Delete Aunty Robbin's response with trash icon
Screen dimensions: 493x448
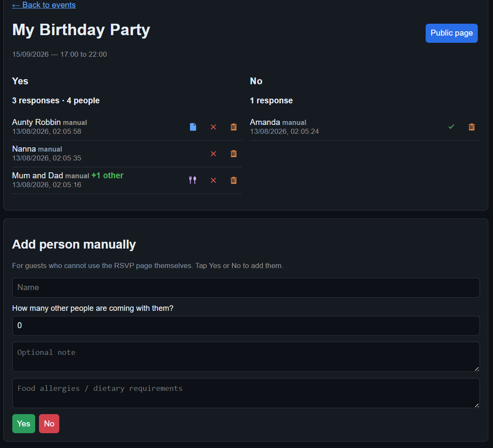point(234,127)
